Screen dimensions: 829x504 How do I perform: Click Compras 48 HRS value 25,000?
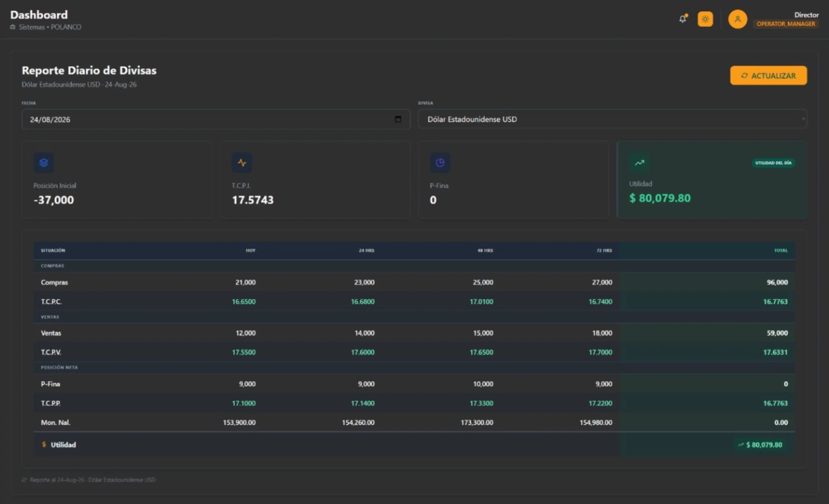(483, 283)
